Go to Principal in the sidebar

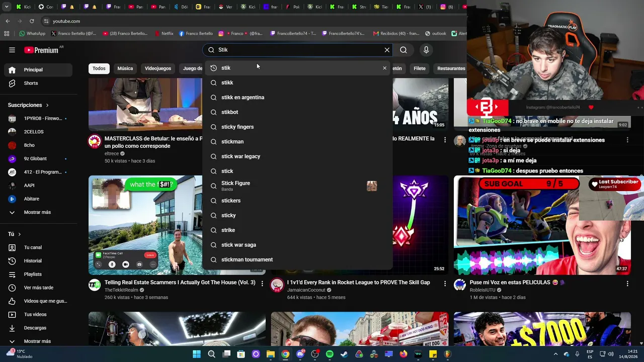pyautogui.click(x=39, y=70)
